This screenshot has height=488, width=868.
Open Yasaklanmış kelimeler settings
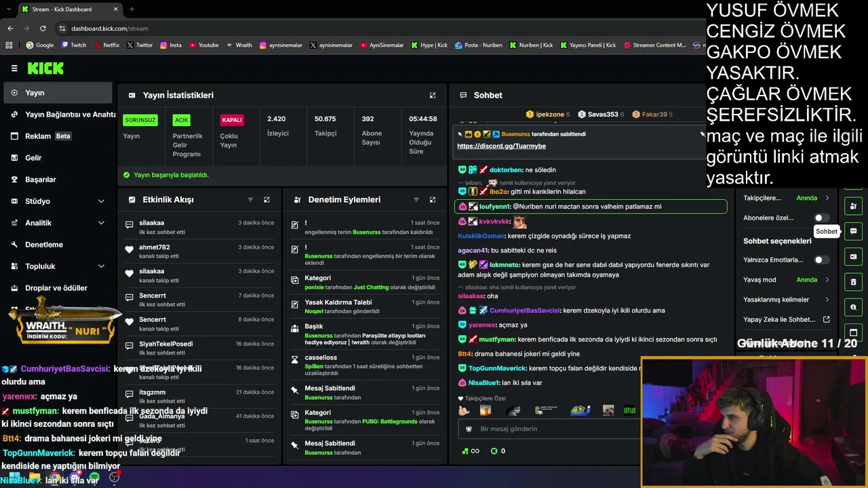(x=787, y=300)
